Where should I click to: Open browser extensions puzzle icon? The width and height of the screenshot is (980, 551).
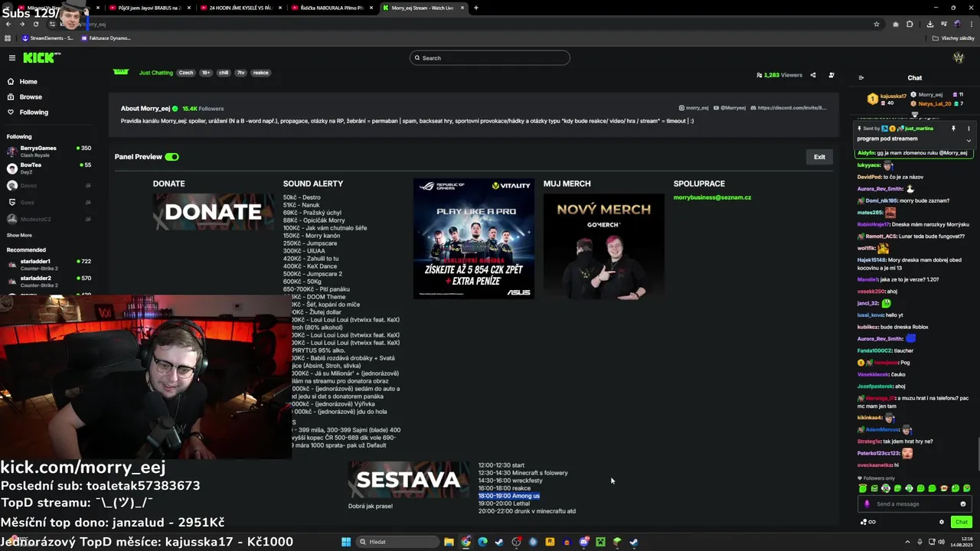pos(910,24)
